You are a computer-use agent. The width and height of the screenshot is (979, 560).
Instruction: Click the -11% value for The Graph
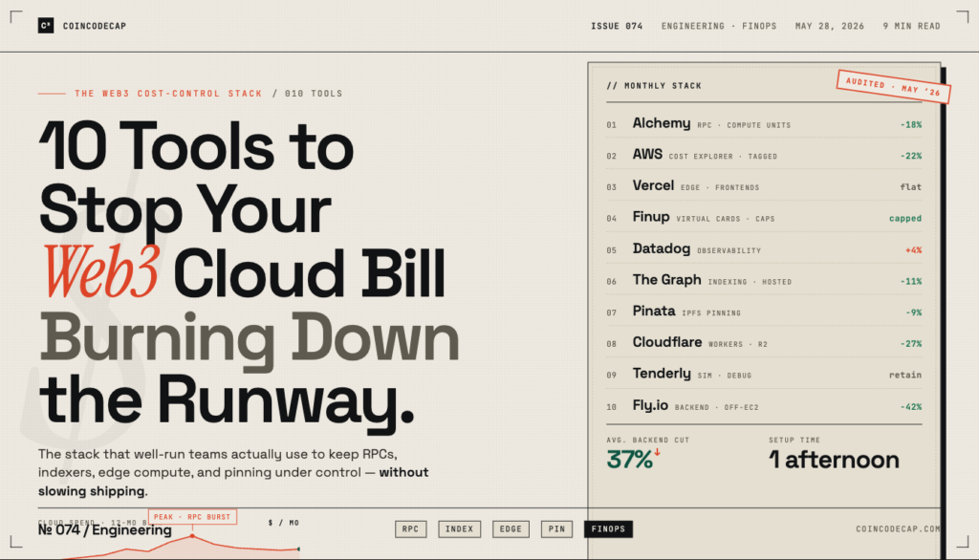point(911,282)
